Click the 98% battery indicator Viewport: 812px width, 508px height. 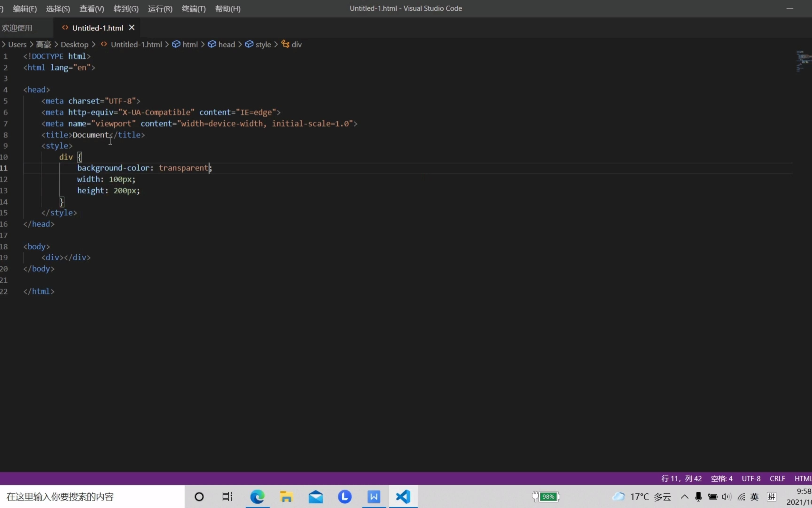click(546, 496)
